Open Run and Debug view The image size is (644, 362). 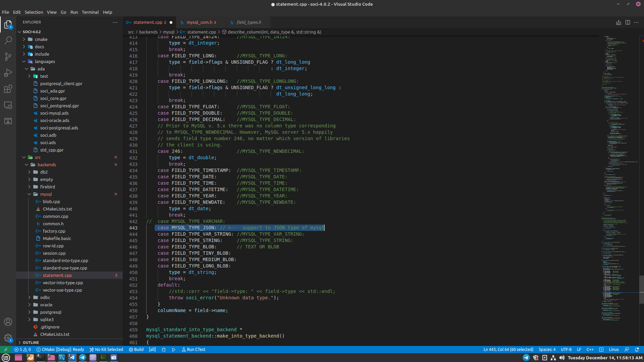click(x=8, y=73)
